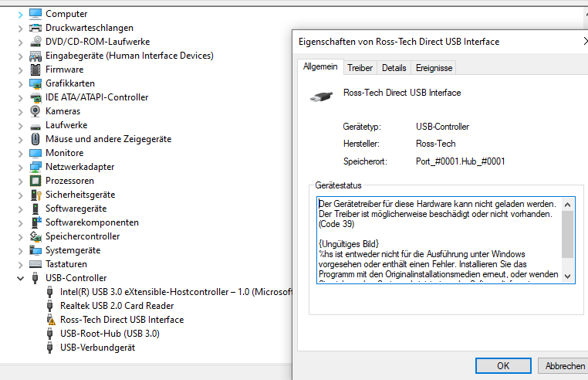
Task: Click the Tastaturen keyboard icon
Action: click(x=35, y=264)
